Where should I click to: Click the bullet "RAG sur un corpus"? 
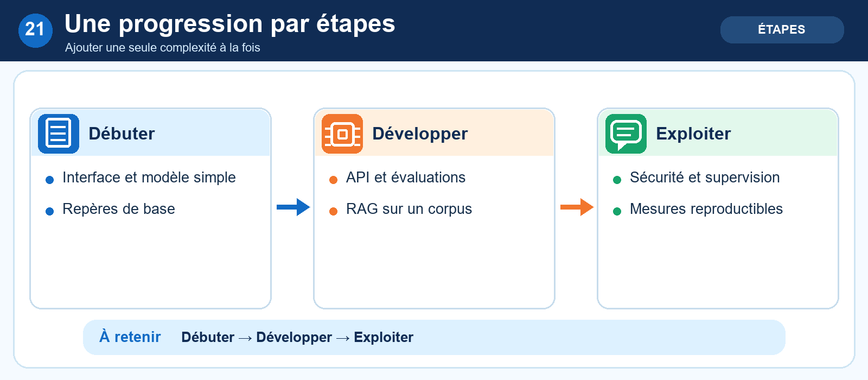click(409, 209)
